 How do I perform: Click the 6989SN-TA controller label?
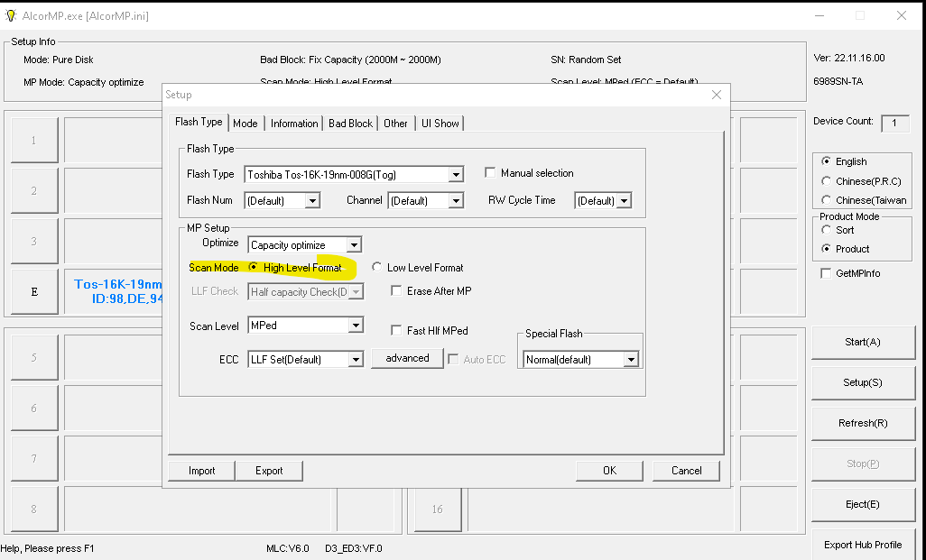(x=838, y=81)
